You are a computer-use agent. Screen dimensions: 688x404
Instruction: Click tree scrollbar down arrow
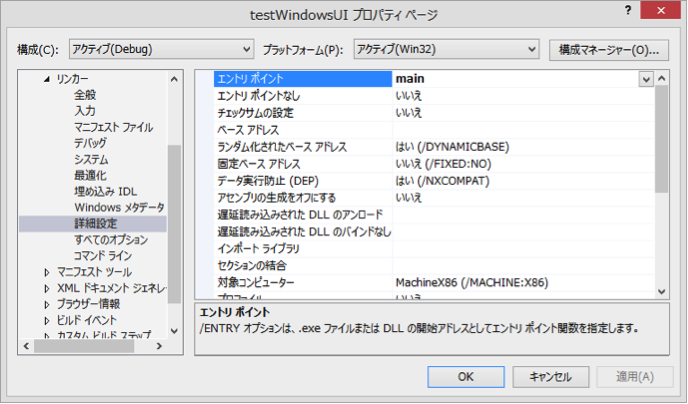(174, 331)
